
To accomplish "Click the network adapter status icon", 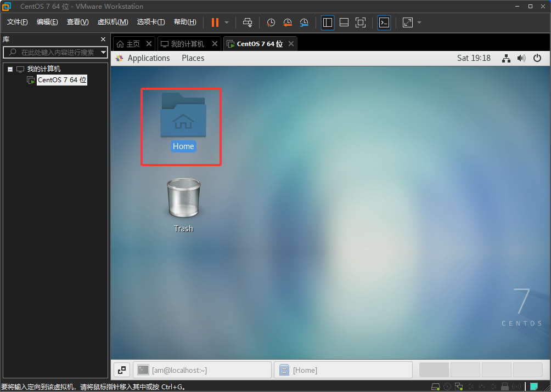I will (459, 387).
